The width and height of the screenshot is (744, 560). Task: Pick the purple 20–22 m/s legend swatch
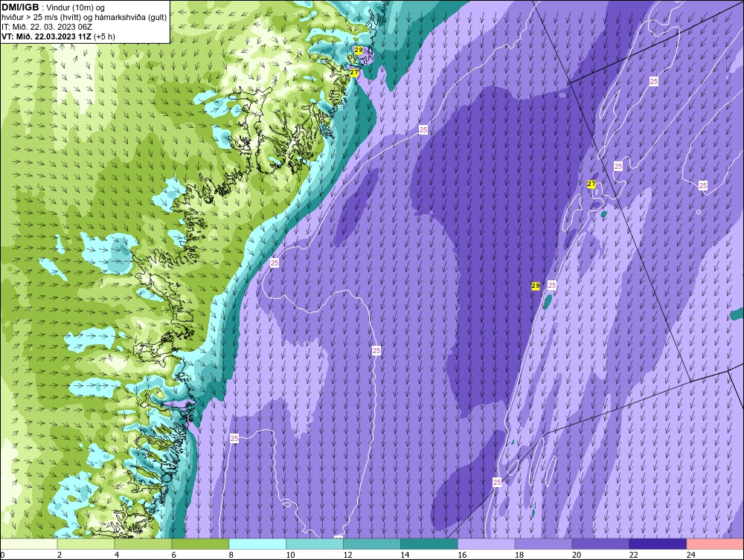click(x=600, y=544)
